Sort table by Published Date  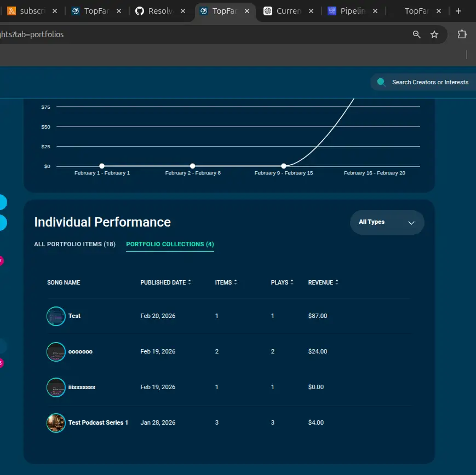pyautogui.click(x=165, y=282)
